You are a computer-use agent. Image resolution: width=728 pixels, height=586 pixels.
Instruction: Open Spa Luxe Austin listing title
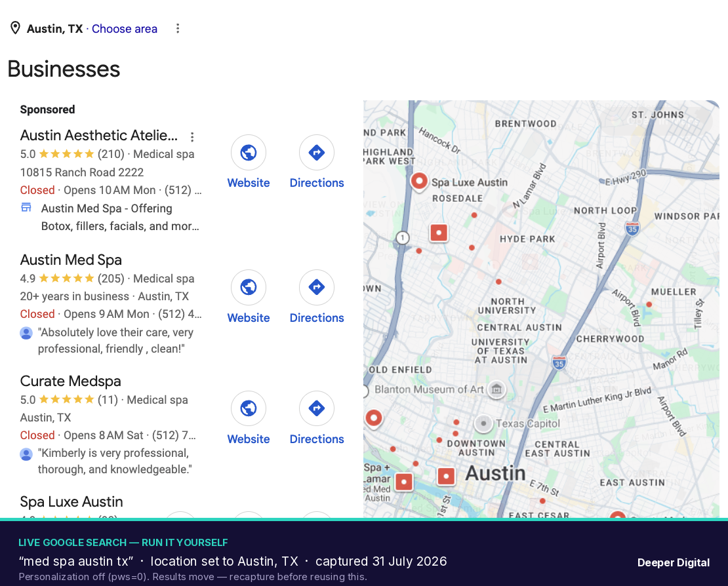71,501
